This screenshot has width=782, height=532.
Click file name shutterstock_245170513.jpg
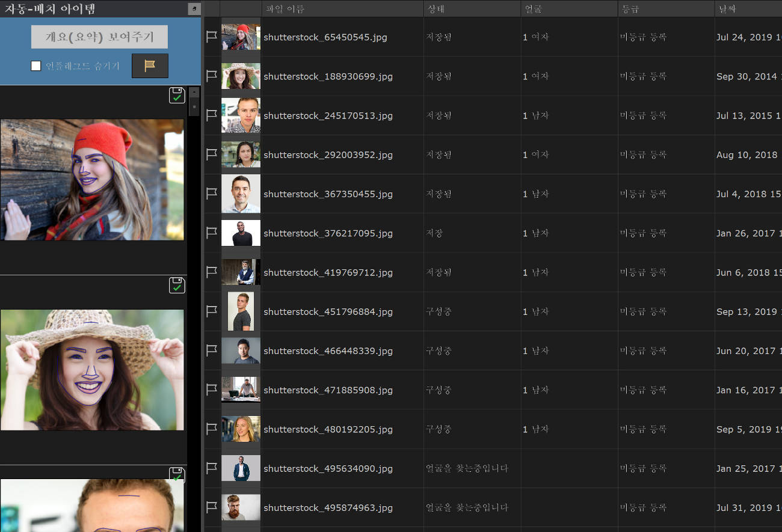pos(328,115)
